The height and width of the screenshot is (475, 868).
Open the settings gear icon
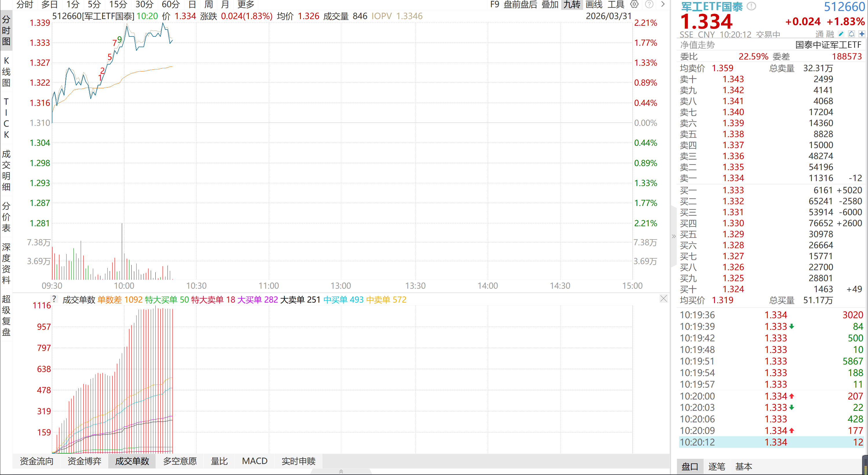click(634, 5)
